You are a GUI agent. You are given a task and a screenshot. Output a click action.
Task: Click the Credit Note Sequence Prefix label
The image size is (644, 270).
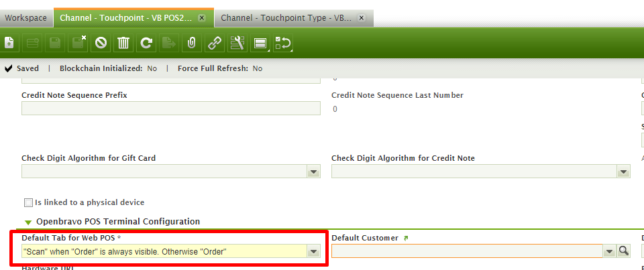coord(74,95)
